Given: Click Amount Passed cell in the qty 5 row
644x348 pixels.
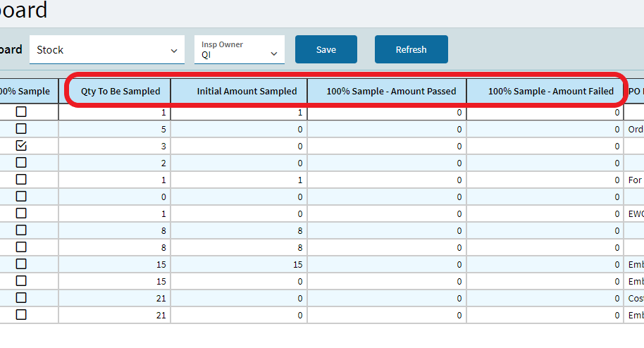Looking at the screenshot, I should 387,129.
